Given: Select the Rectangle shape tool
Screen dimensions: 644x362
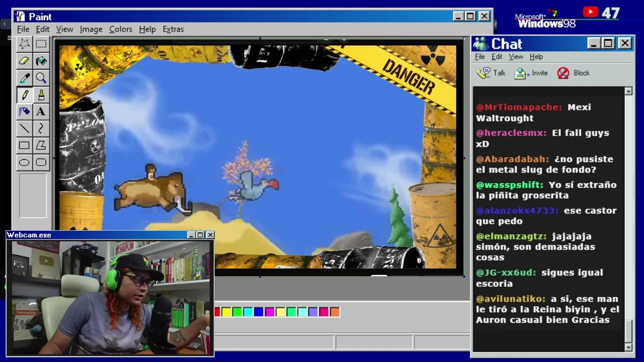Looking at the screenshot, I should (24, 145).
